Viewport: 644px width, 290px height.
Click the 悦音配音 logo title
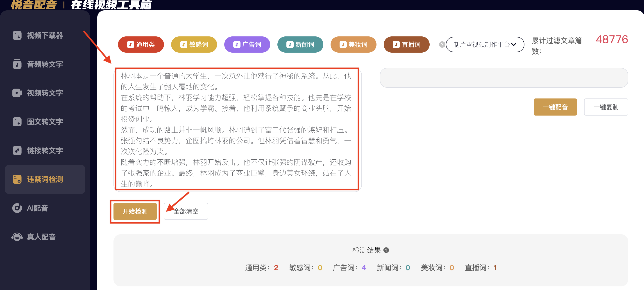point(34,5)
